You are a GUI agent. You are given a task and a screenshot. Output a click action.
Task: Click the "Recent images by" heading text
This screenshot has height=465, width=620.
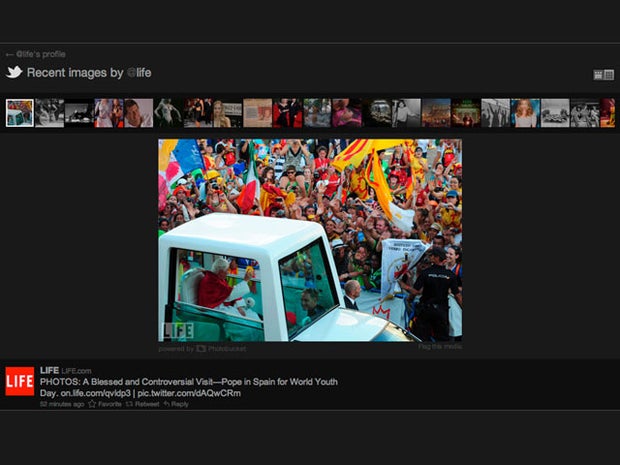click(75, 73)
